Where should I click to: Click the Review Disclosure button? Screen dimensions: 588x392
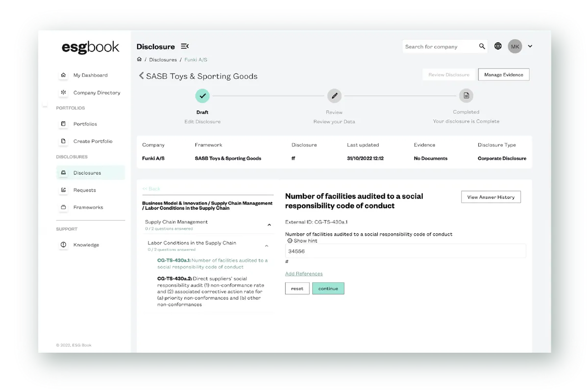[x=449, y=74]
